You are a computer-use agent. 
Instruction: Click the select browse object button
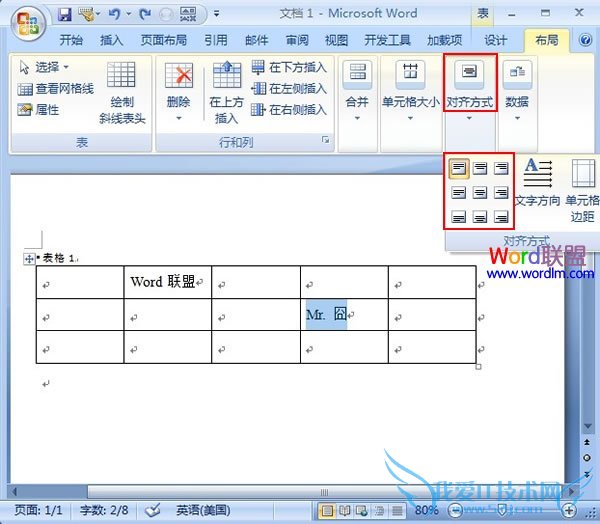[587, 458]
